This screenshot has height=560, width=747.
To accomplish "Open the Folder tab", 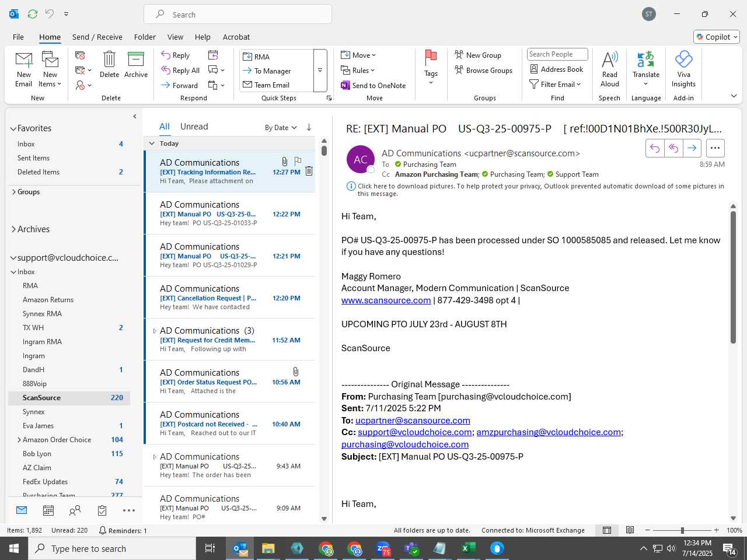I will pyautogui.click(x=145, y=37).
